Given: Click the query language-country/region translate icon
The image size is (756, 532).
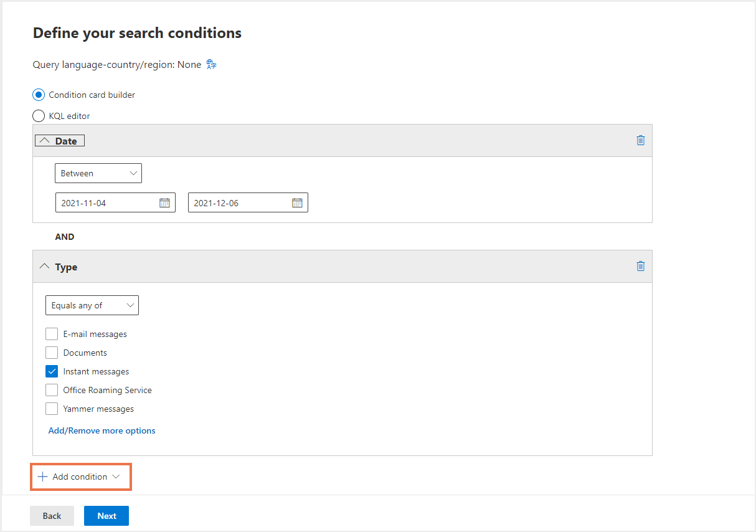Looking at the screenshot, I should pos(211,65).
